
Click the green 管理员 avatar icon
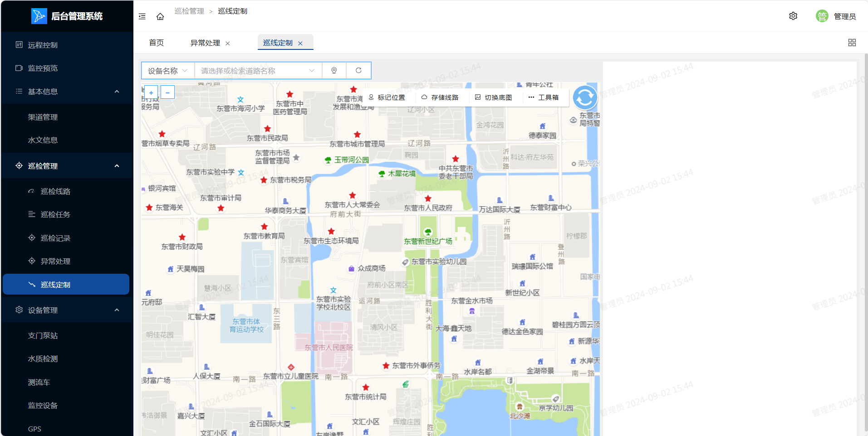822,16
